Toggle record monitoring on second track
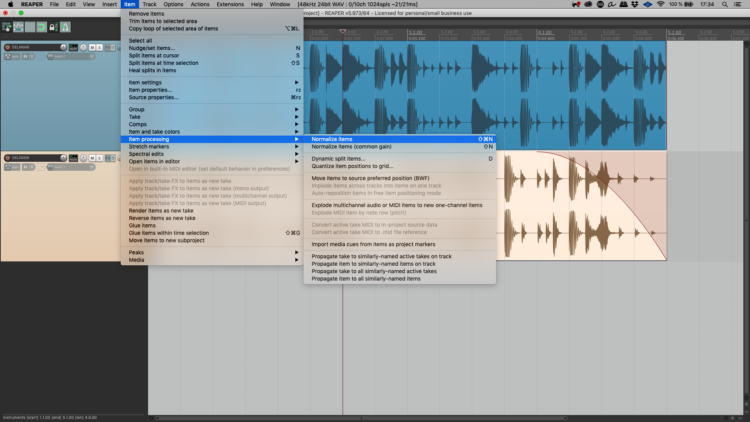The height and width of the screenshot is (422, 750). tap(41, 167)
